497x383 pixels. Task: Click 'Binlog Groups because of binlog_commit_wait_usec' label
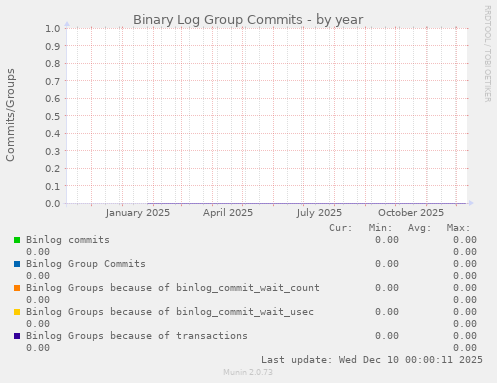[170, 312]
